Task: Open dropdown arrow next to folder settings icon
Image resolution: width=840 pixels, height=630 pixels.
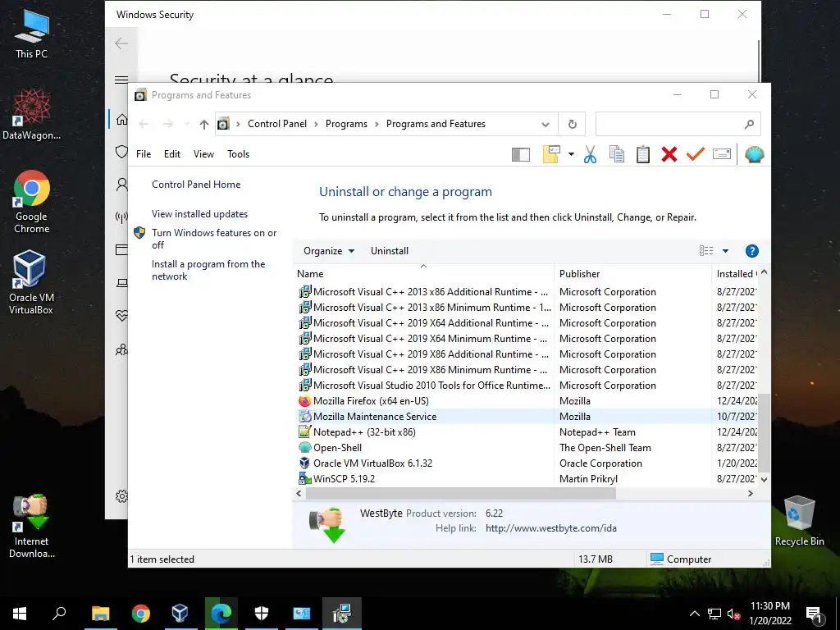Action: click(x=571, y=155)
